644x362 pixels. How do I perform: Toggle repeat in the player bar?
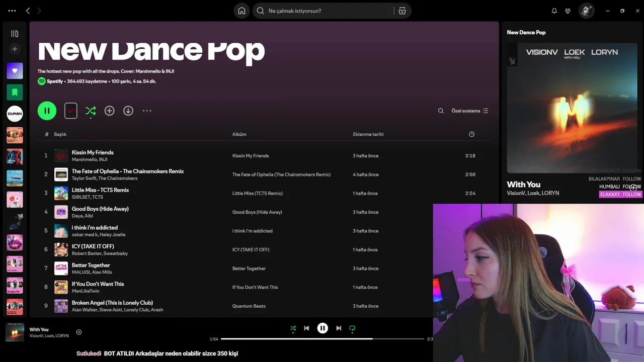(352, 328)
